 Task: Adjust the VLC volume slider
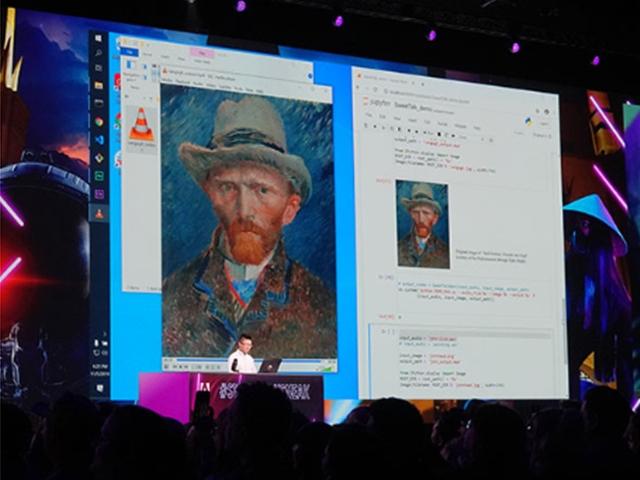pos(327,368)
